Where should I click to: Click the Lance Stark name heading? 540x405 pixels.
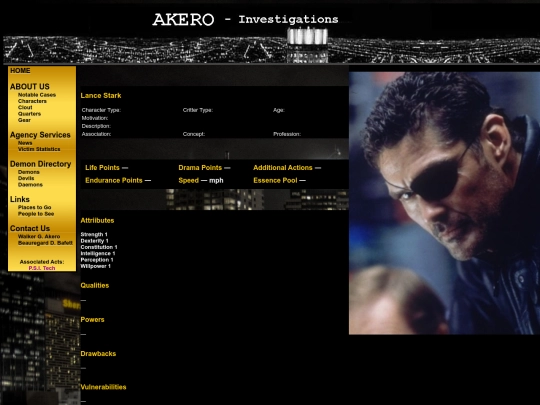(101, 95)
